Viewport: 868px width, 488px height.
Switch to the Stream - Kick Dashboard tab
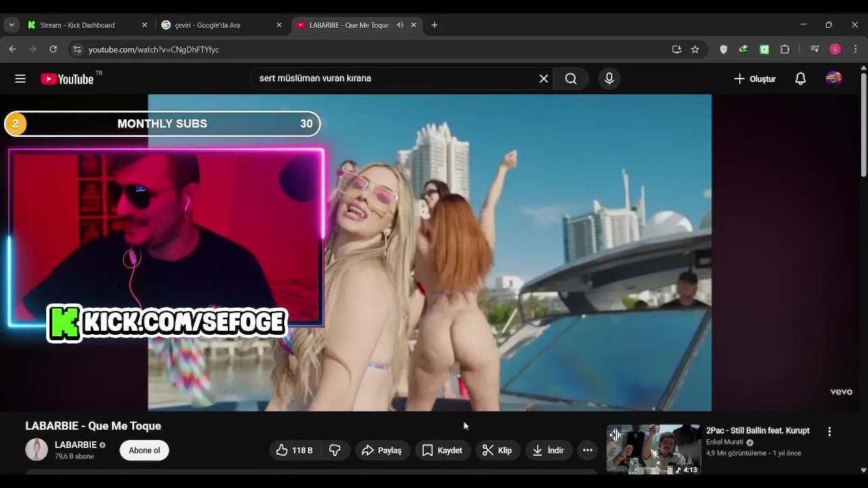(x=87, y=25)
